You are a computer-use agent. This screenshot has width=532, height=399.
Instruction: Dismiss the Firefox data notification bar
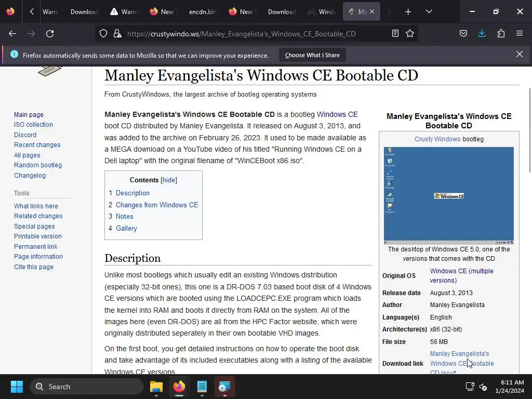[520, 54]
